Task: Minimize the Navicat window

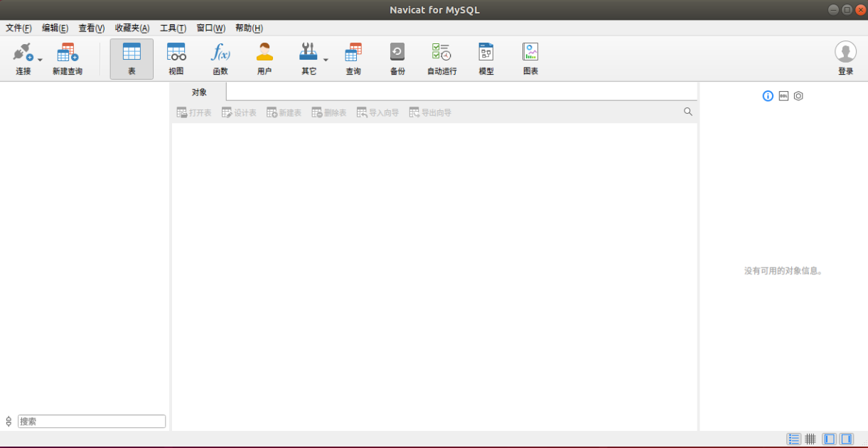Action: tap(833, 9)
